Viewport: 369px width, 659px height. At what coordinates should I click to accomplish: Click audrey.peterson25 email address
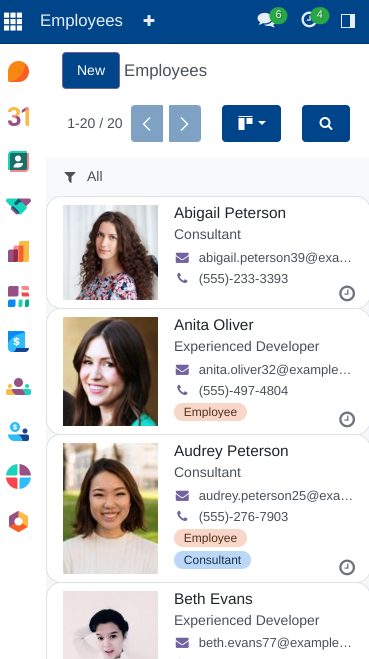point(276,496)
